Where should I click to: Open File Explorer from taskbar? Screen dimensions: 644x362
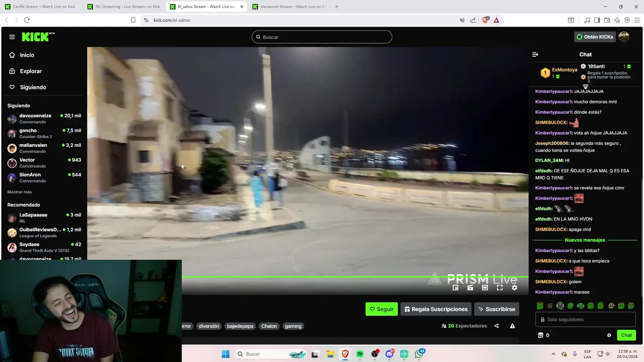(x=330, y=354)
